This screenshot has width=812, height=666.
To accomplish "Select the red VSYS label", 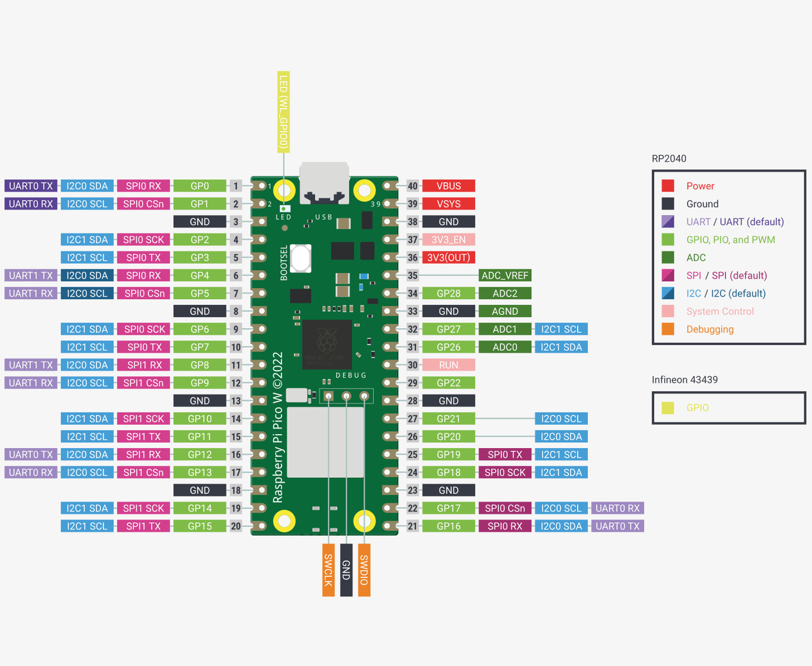I will click(x=448, y=204).
